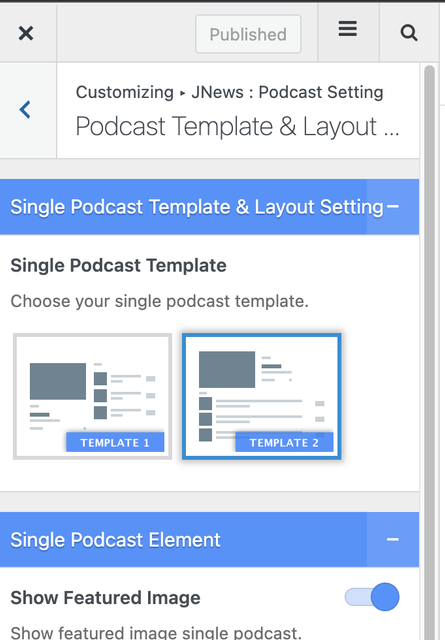Go back using the blue chevron arrow
Viewport: 445px width, 640px height.
pos(25,109)
